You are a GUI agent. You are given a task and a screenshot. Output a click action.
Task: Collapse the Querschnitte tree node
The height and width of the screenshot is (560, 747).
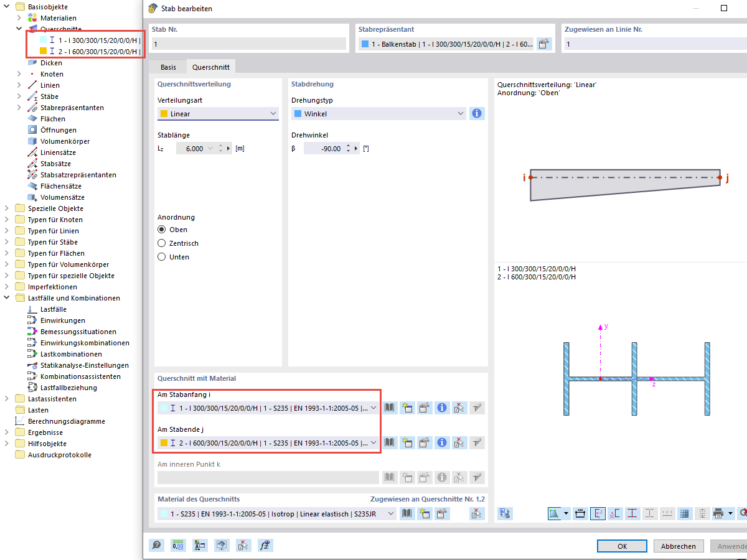19,29
